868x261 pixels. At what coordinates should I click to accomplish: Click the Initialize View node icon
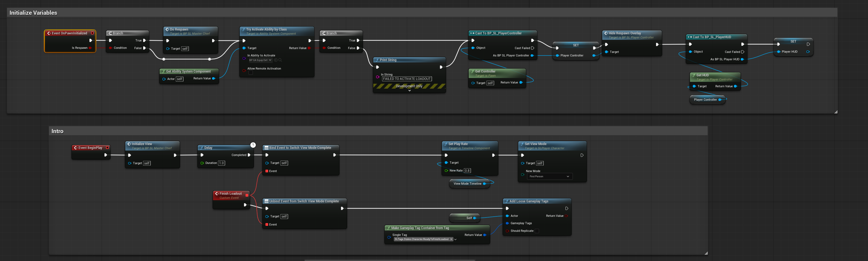[129, 144]
